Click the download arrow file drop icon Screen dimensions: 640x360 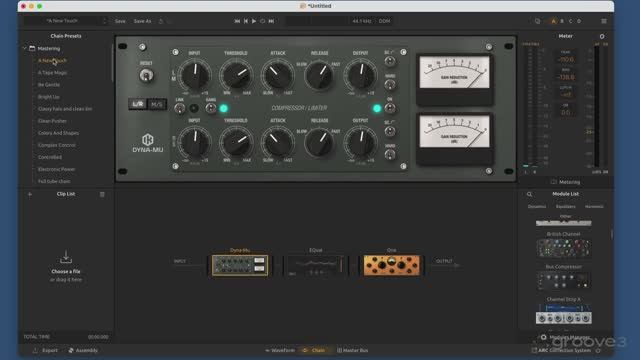coord(66,257)
